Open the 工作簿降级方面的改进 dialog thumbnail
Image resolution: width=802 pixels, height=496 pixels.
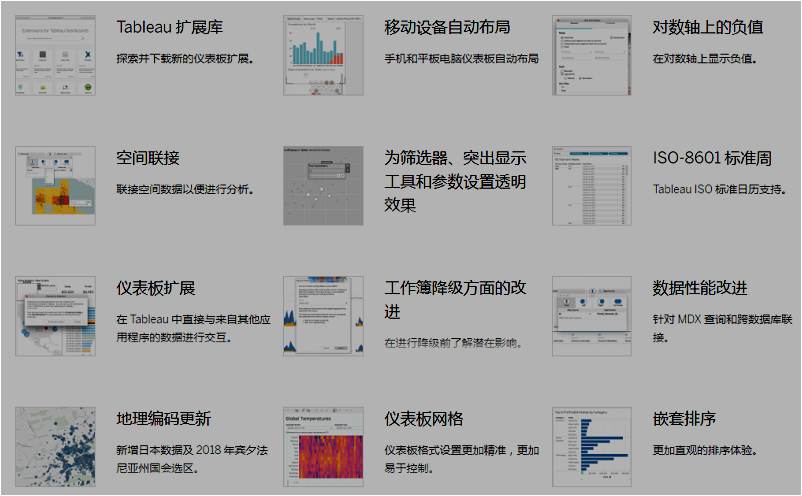click(323, 316)
